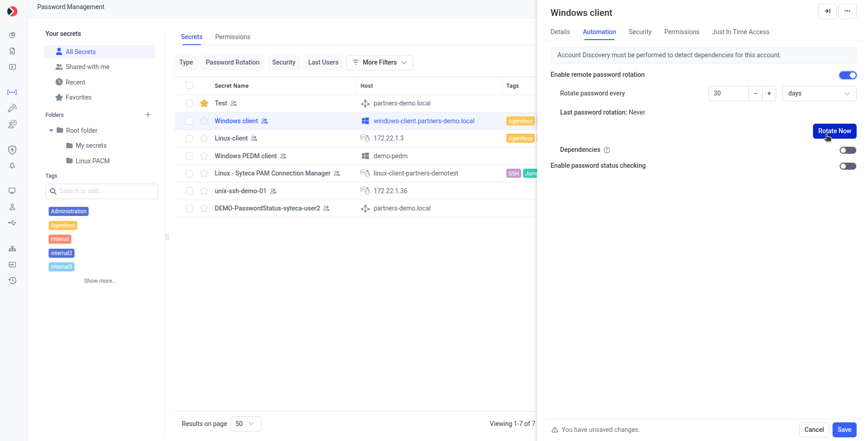868x441 pixels.
Task: Star the unix-ssh-demo-01 secret
Action: 204,191
